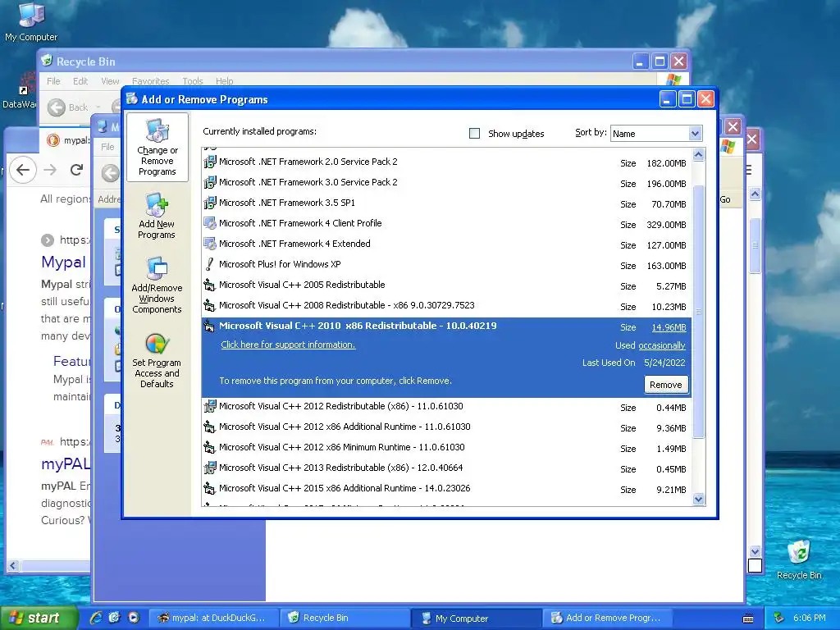Click the Visual C++ 2012 Redistributable (x86) icon

(x=210, y=406)
